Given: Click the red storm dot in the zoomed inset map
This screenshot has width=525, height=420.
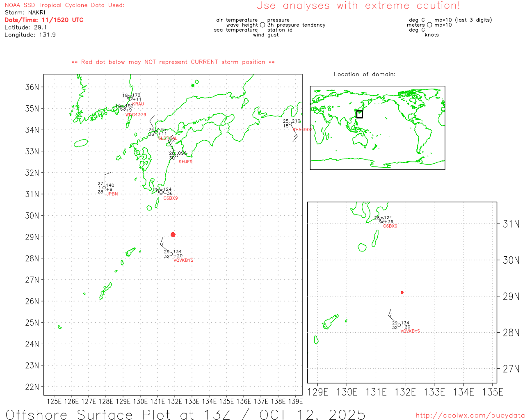Looking at the screenshot, I should point(402,292).
